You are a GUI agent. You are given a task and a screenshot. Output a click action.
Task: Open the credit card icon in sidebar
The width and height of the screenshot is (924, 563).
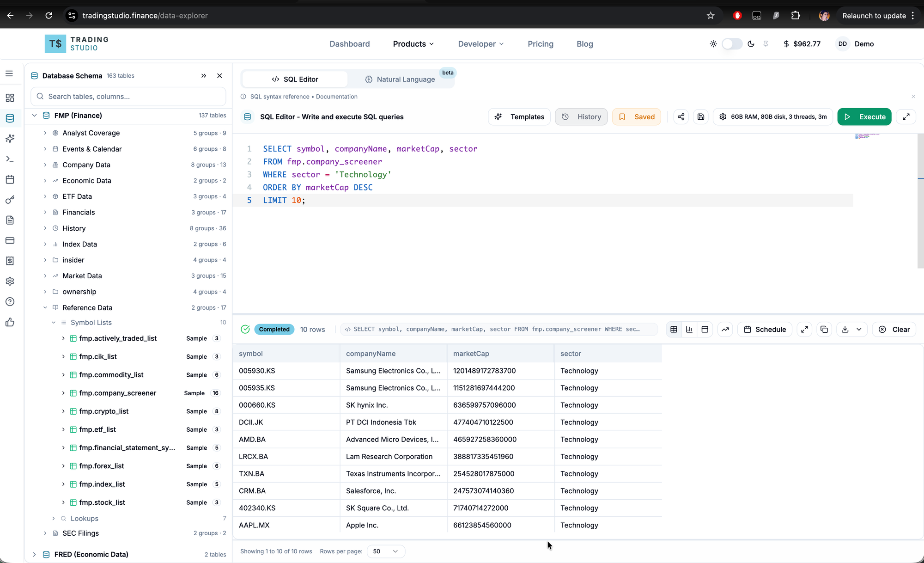[10, 240]
